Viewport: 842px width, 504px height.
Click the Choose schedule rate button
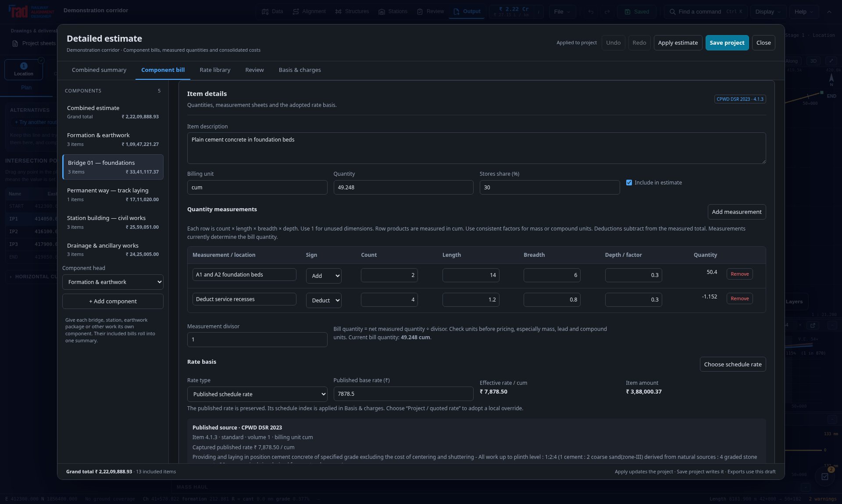coord(733,365)
